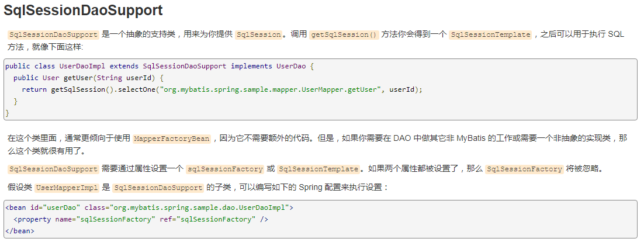
Task: Click SqlSessionFactory code tag before 将被忽略
Action: click(524, 169)
